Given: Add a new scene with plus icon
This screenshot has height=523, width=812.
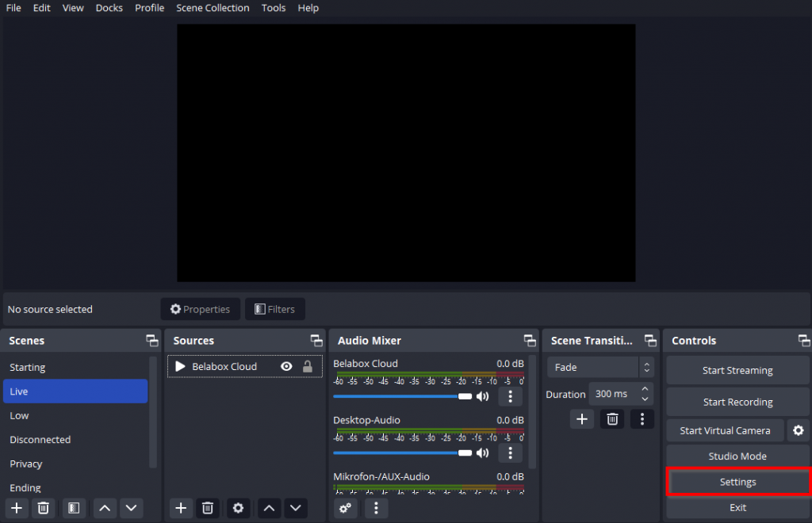Looking at the screenshot, I should pyautogui.click(x=17, y=508).
